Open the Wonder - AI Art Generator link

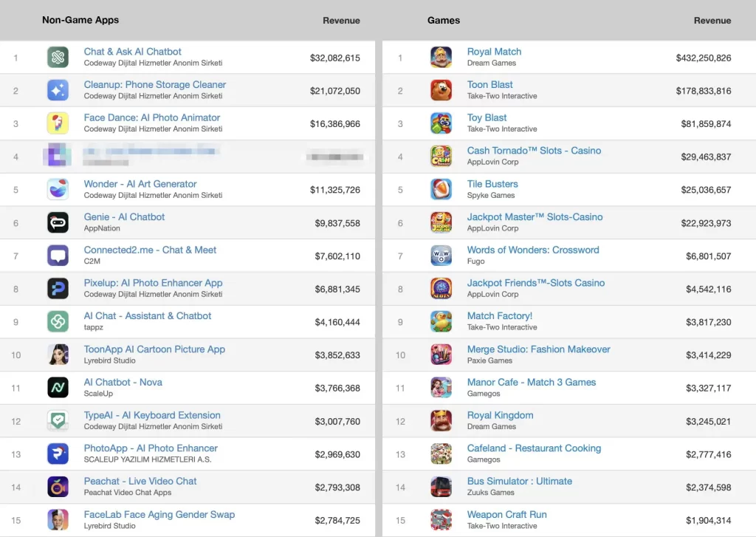pos(140,184)
